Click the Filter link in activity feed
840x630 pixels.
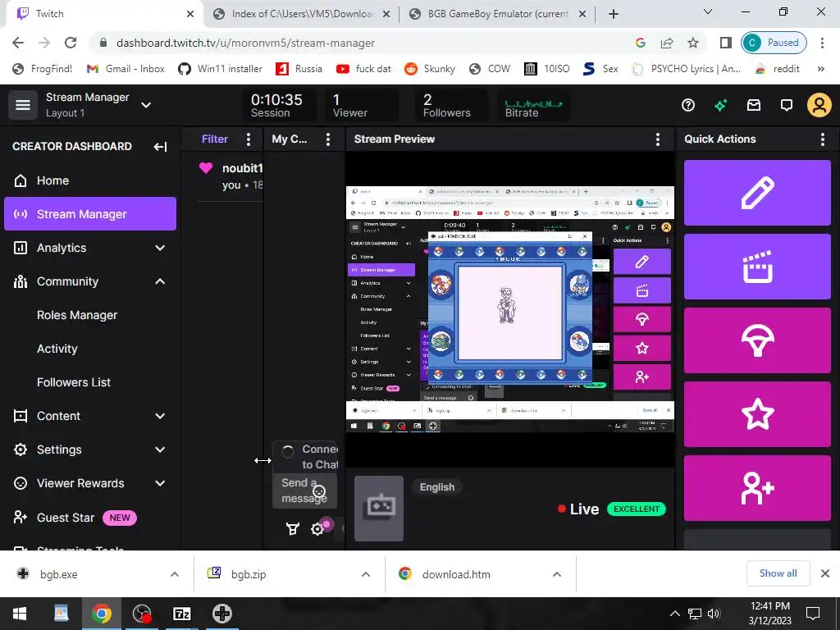[214, 139]
